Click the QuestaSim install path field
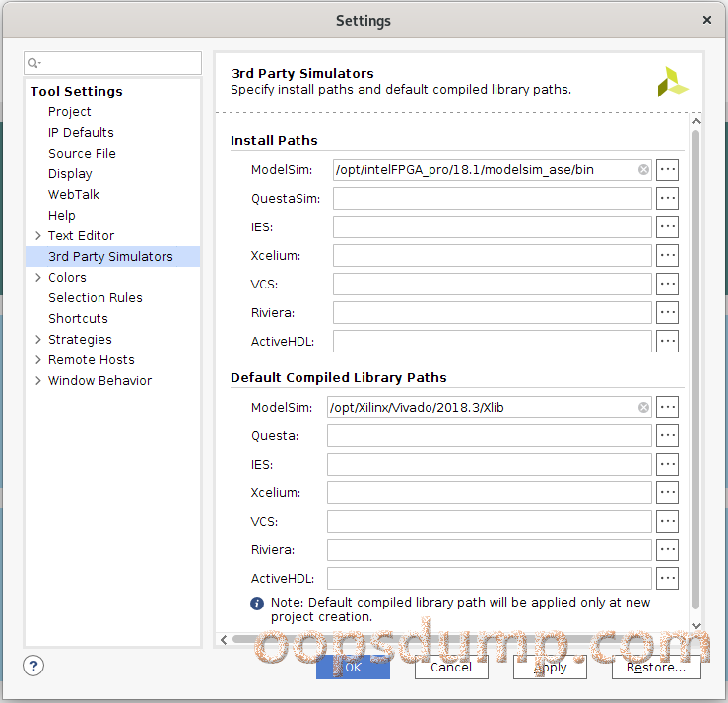The height and width of the screenshot is (703, 728). 493,198
